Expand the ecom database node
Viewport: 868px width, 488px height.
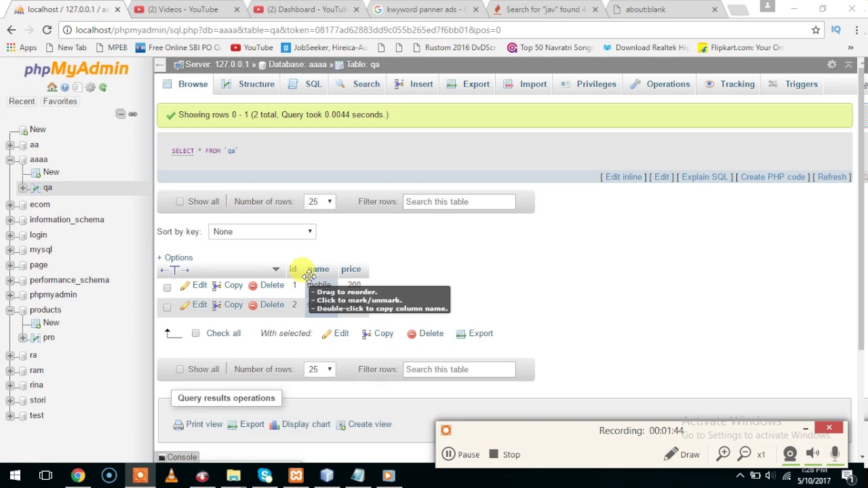click(10, 205)
